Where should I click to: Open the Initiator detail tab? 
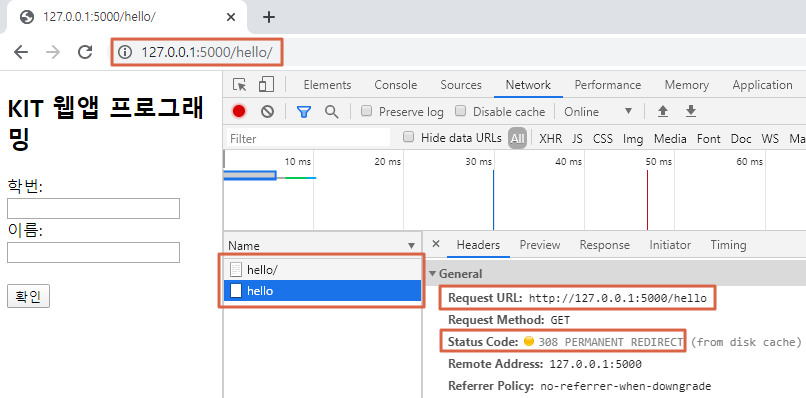coord(670,245)
